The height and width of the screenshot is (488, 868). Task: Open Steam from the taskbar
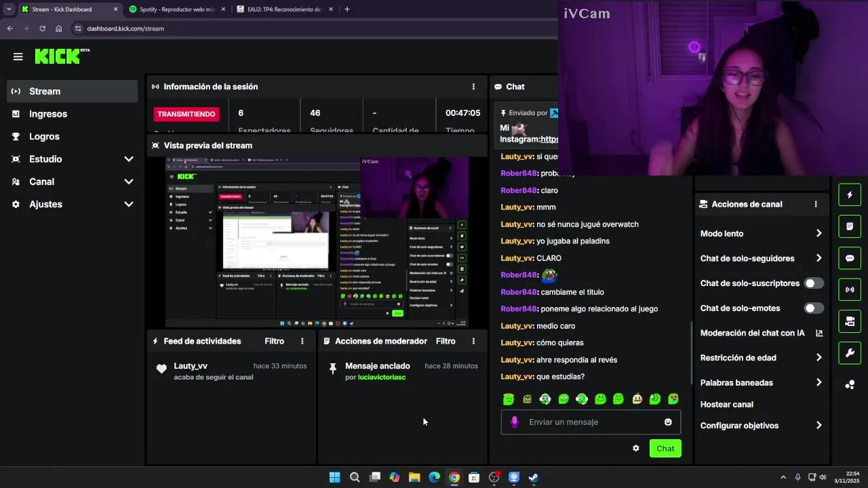pyautogui.click(x=534, y=477)
